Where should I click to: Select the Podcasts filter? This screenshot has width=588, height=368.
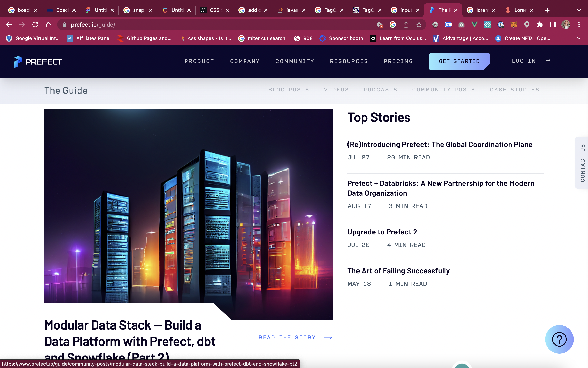click(380, 90)
